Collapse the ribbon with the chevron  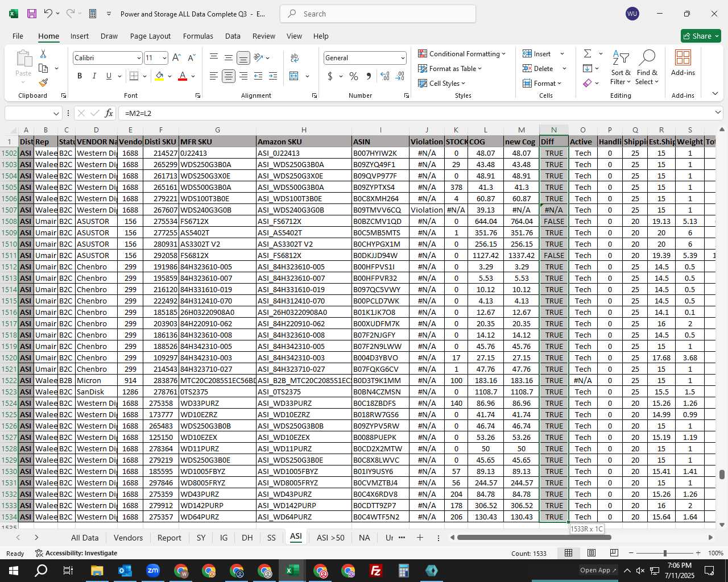coord(715,94)
